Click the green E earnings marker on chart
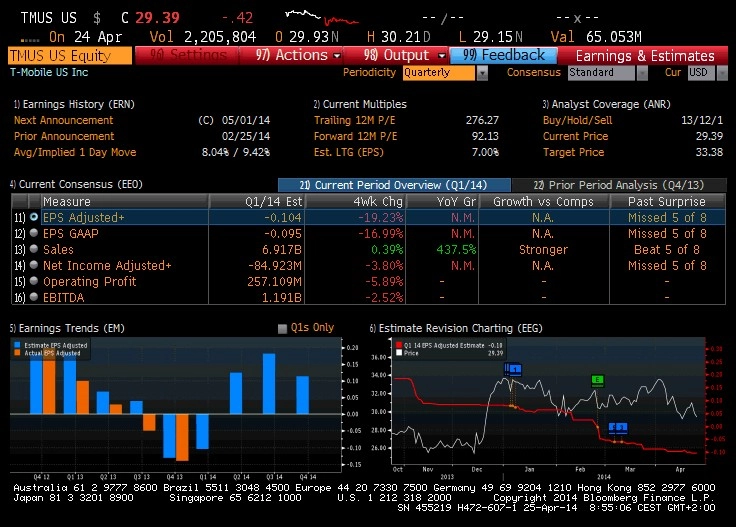This screenshot has width=736, height=527. point(597,380)
